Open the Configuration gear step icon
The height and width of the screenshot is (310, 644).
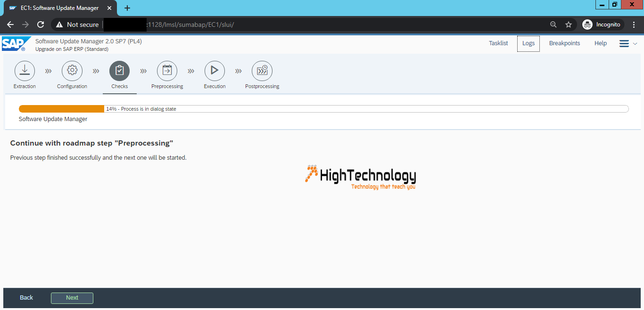[x=72, y=71]
